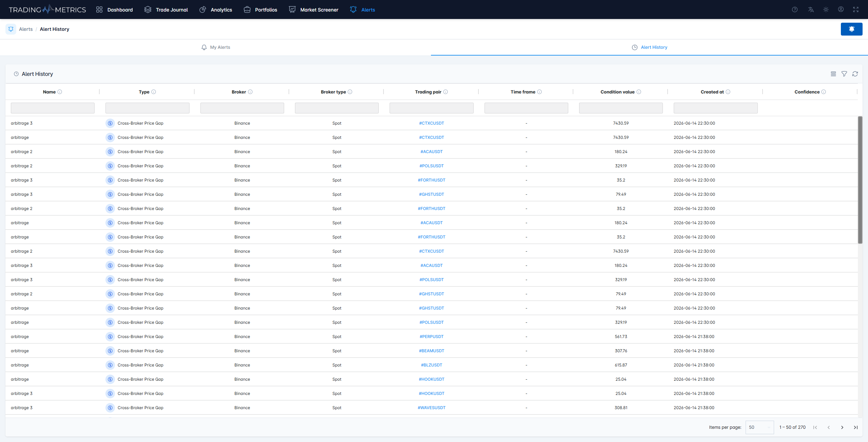Select the Alert History tab

(x=649, y=47)
